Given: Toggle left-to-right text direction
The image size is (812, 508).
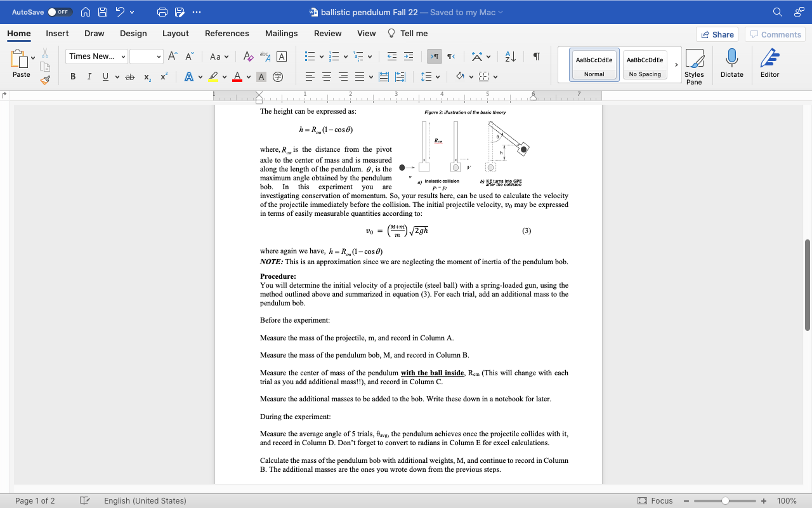Looking at the screenshot, I should [435, 57].
